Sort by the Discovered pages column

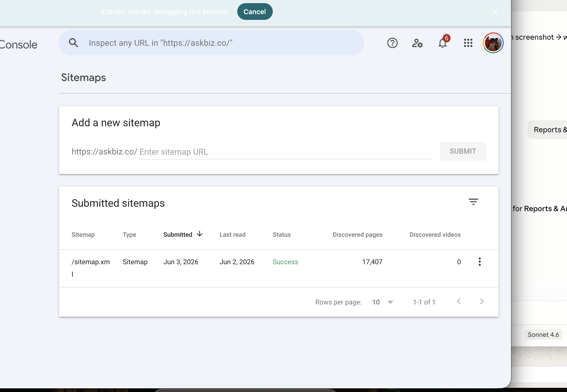point(357,235)
